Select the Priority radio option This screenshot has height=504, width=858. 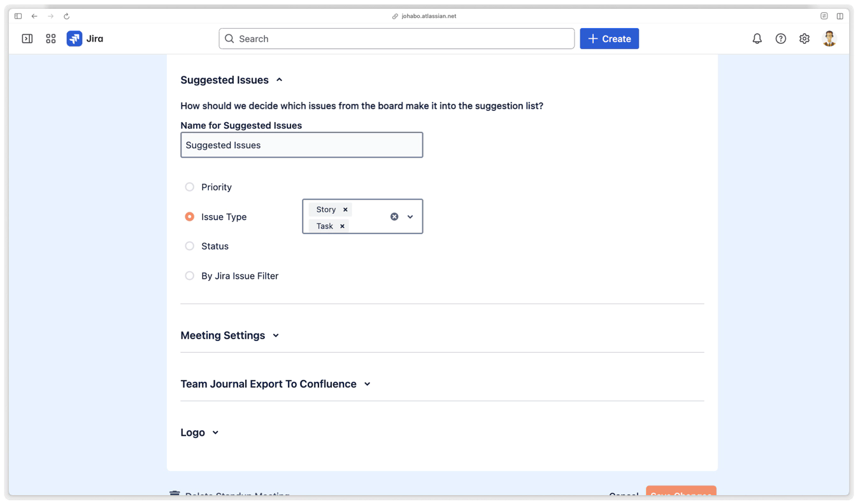190,187
